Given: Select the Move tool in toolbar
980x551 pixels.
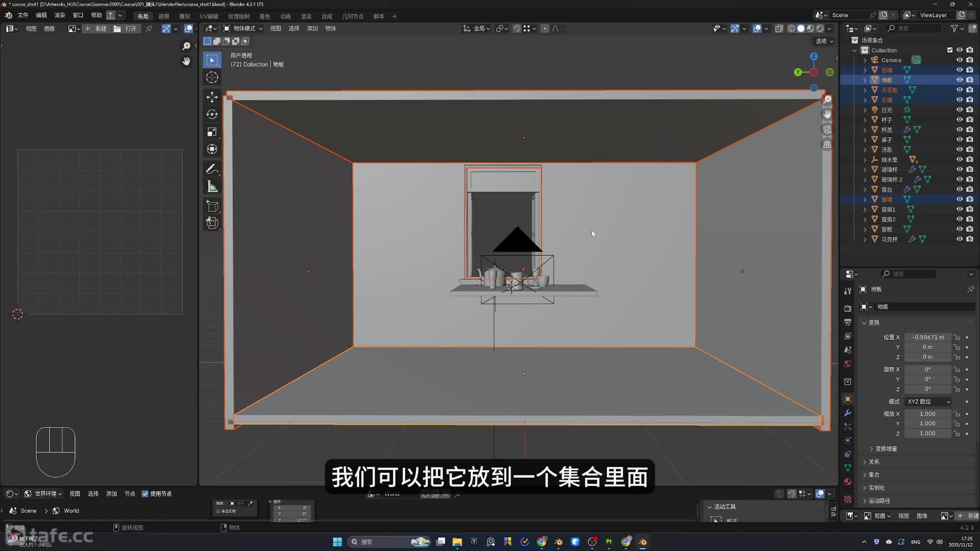Looking at the screenshot, I should pyautogui.click(x=212, y=97).
